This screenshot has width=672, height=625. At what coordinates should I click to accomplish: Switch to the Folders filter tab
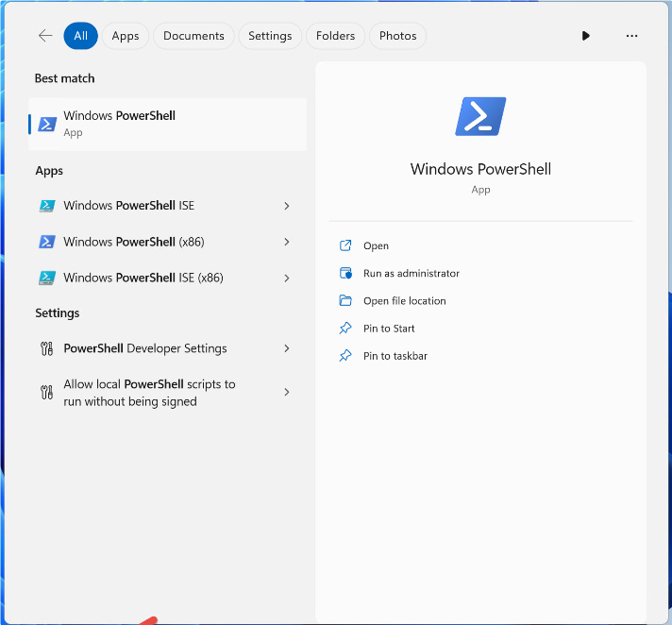[336, 36]
